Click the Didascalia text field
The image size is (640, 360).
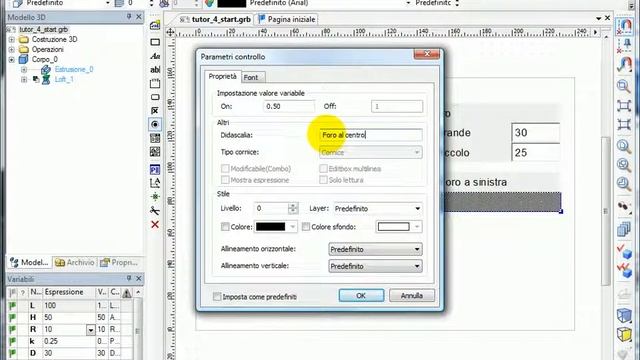tap(371, 135)
